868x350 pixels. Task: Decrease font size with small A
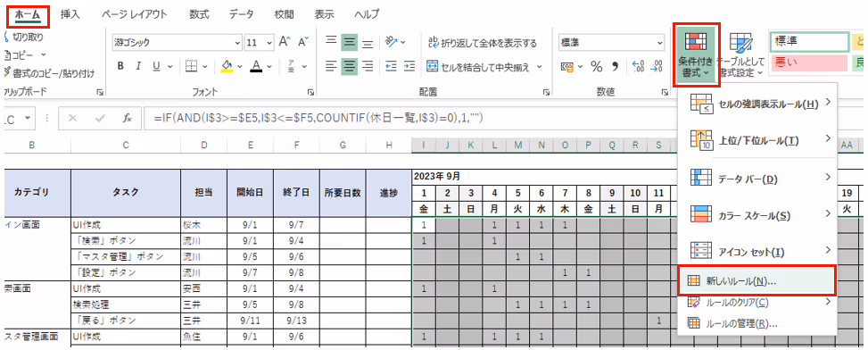click(302, 42)
